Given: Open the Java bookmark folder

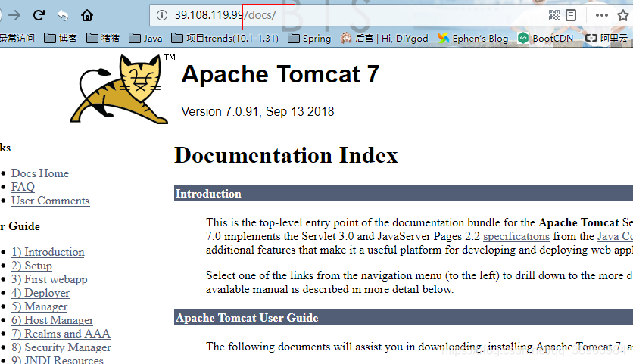Looking at the screenshot, I should (145, 39).
